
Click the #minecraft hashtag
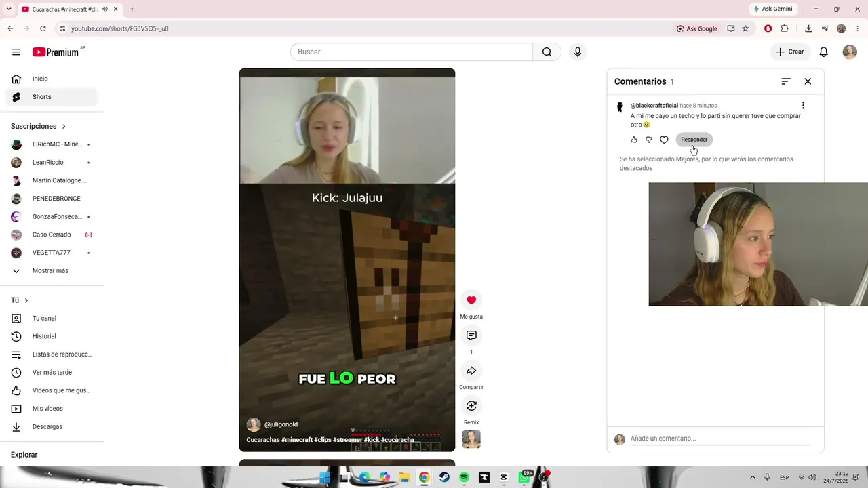[x=297, y=440]
